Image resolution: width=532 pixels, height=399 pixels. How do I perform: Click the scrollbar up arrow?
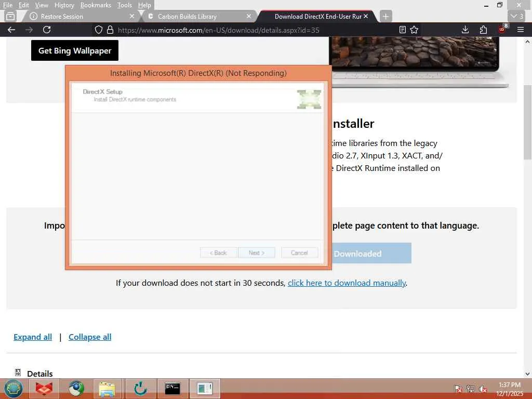point(527,42)
